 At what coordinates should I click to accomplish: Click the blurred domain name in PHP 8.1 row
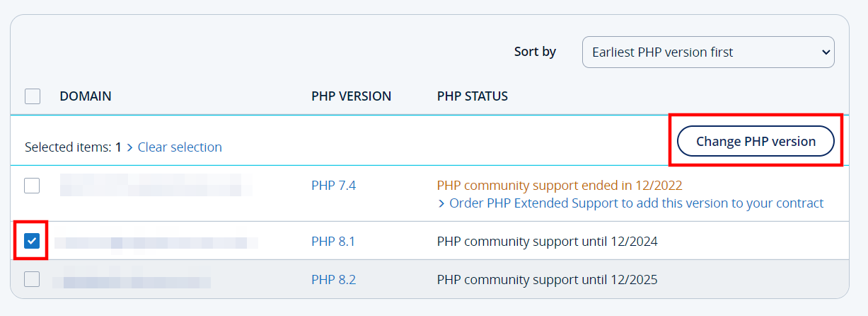tap(156, 242)
